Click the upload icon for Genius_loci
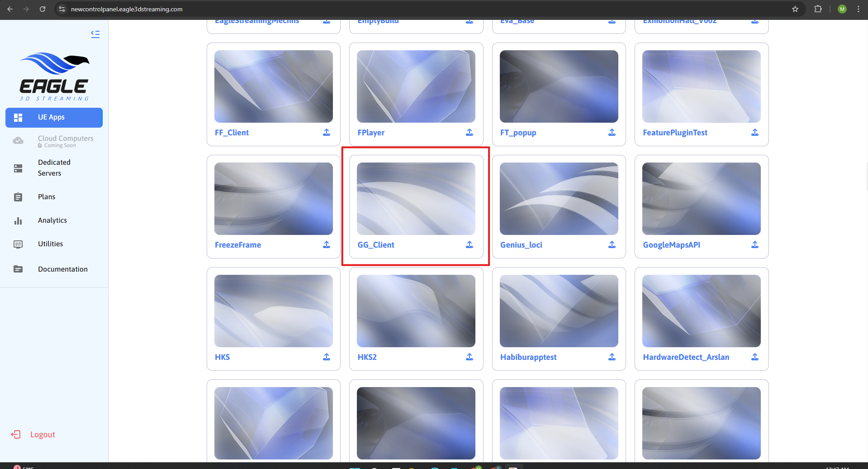This screenshot has width=868, height=469. 612,244
